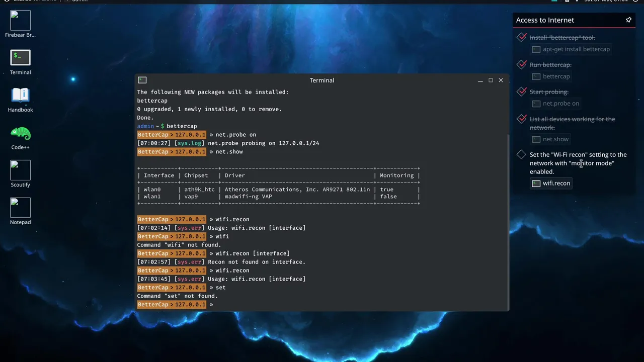Click the line Command "wifi" not found.
The height and width of the screenshot is (362, 644).
(x=179, y=245)
